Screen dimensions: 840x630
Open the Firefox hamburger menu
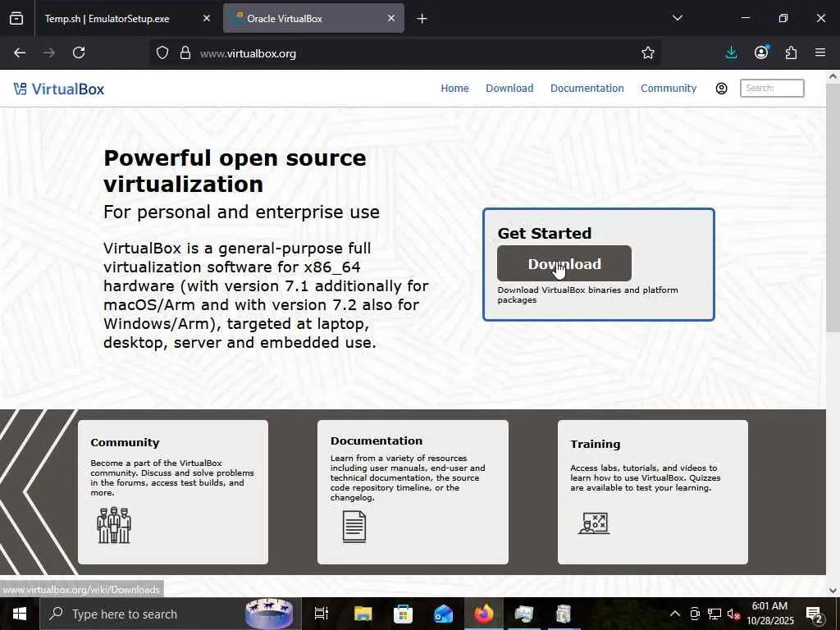[820, 52]
